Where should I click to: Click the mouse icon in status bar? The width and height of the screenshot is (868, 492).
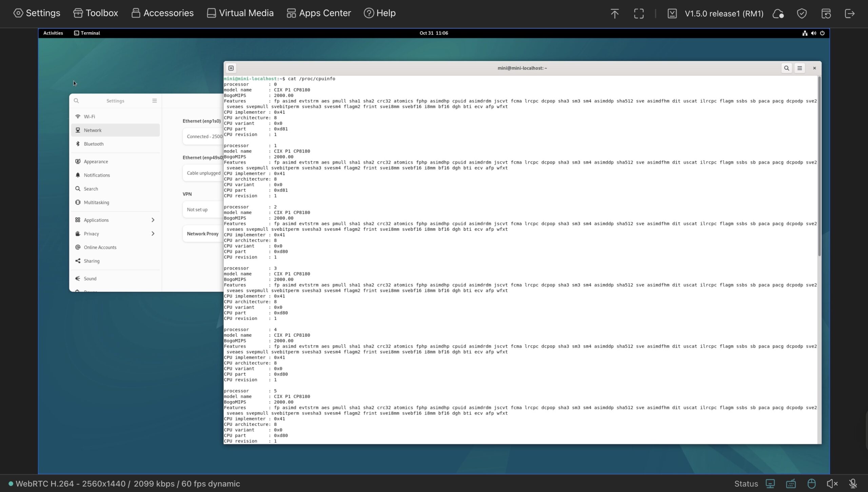tap(811, 484)
